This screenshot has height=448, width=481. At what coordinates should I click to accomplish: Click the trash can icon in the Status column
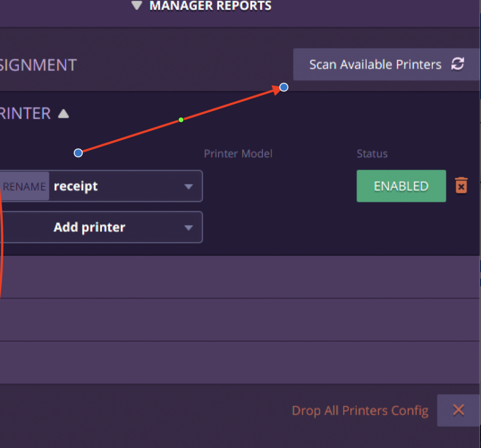coord(461,186)
